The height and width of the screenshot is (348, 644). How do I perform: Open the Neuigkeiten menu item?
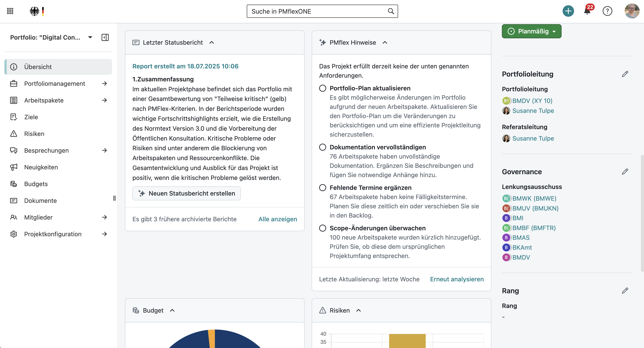coord(58,167)
